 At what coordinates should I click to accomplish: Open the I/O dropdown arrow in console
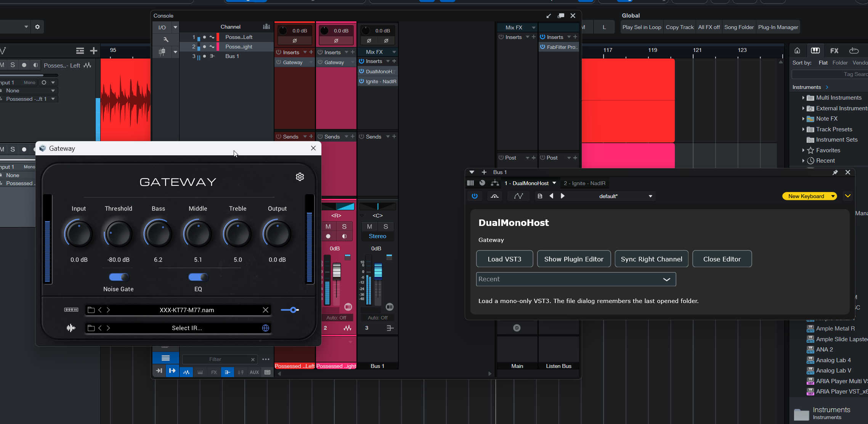(x=175, y=27)
